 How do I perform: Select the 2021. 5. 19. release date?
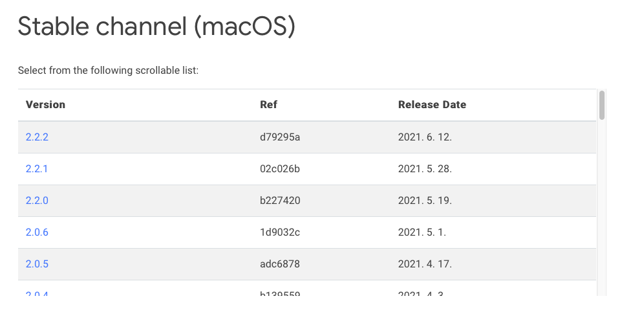(425, 201)
